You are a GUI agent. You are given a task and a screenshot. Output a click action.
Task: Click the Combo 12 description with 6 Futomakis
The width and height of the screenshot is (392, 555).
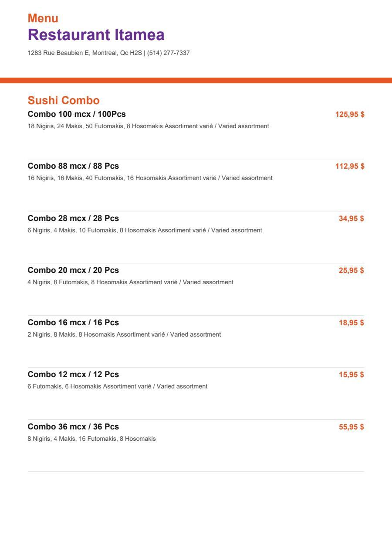click(x=118, y=386)
